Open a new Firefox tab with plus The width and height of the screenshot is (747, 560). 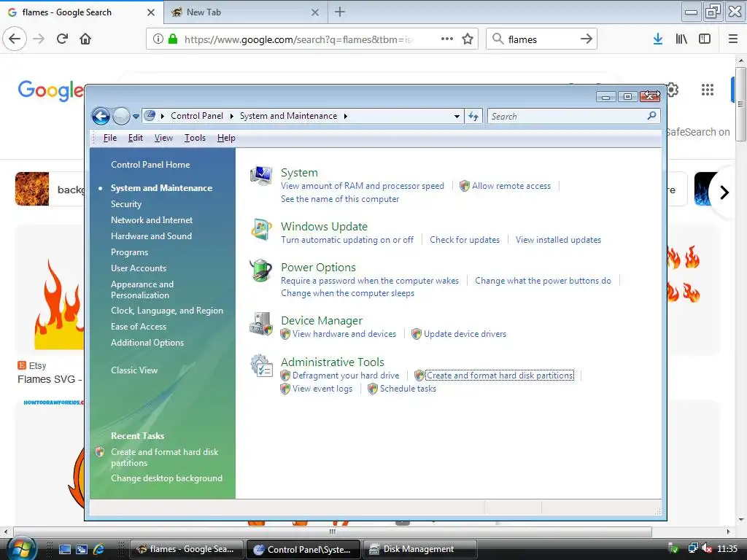point(340,12)
